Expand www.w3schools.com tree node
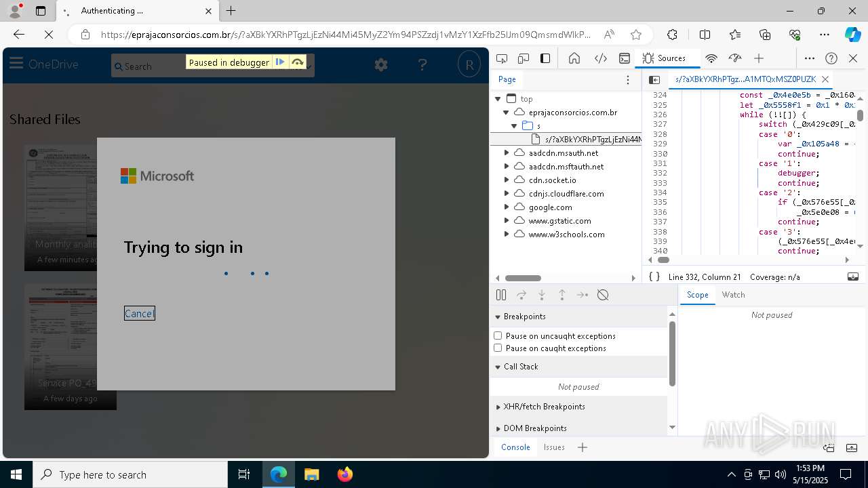Viewport: 868px width, 488px height. (x=507, y=235)
